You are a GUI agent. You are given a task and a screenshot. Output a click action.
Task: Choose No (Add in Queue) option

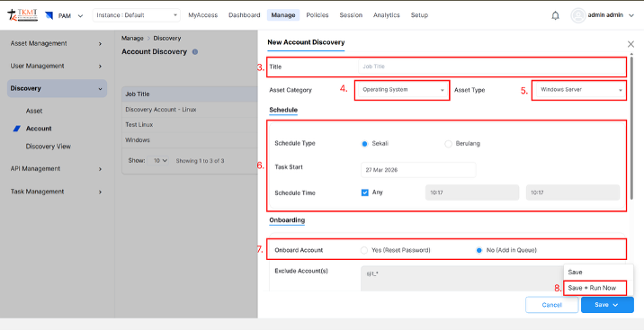pyautogui.click(x=479, y=250)
